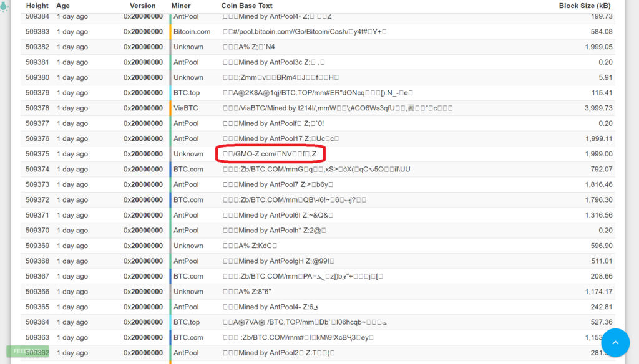Open block height 509369
The height and width of the screenshot is (364, 639).
tap(37, 246)
